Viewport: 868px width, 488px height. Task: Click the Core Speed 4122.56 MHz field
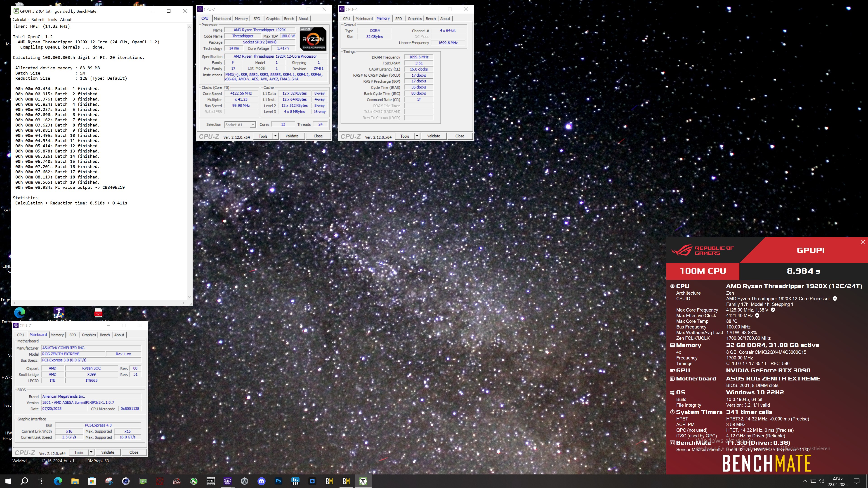coord(241,94)
